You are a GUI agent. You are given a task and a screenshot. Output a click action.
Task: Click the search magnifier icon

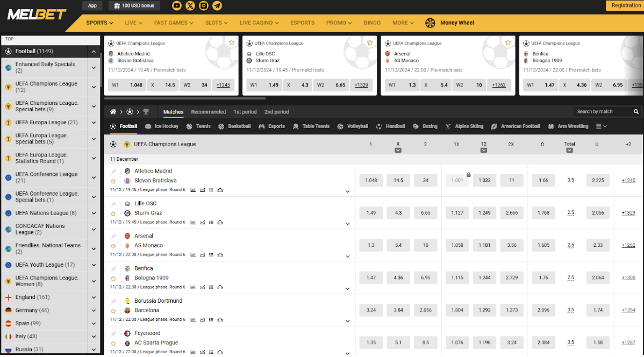[x=636, y=112]
